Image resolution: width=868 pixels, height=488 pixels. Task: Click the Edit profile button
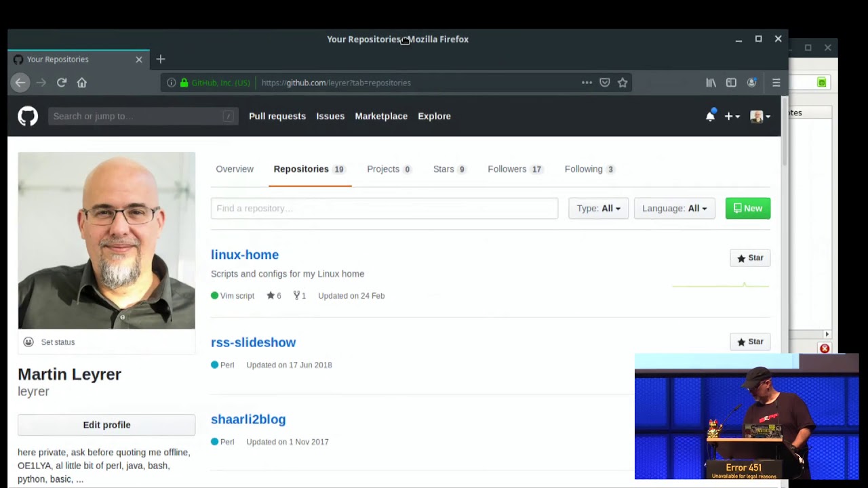[106, 425]
